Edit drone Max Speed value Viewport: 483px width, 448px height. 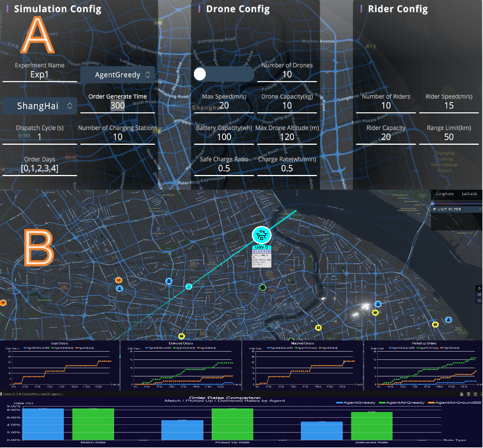tap(224, 106)
